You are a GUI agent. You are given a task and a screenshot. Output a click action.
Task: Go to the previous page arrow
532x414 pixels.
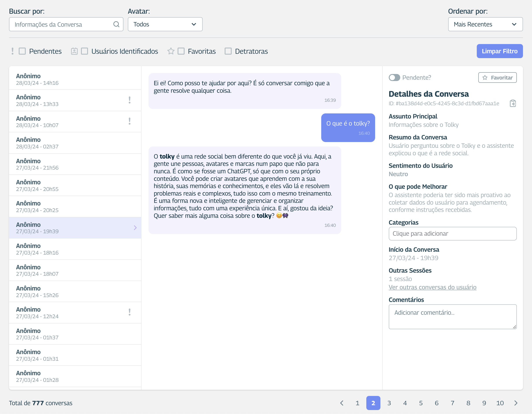click(x=342, y=403)
